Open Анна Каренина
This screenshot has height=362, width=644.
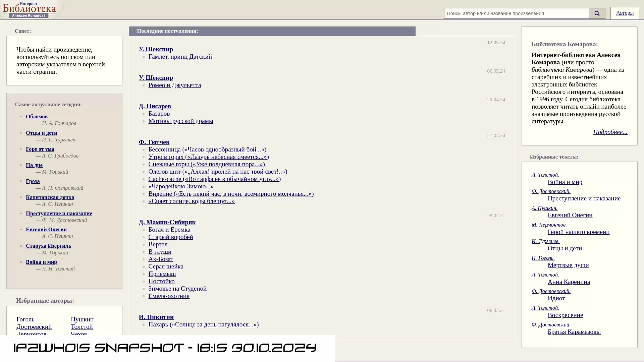(569, 282)
